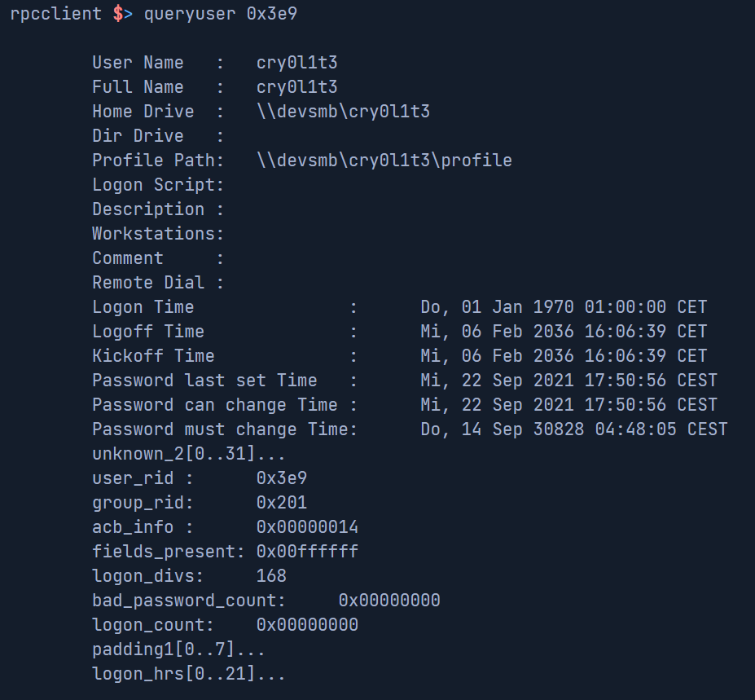The image size is (755, 700).
Task: Click the Home Drive path \\devsmb\cry0l1t3
Action: [343, 112]
